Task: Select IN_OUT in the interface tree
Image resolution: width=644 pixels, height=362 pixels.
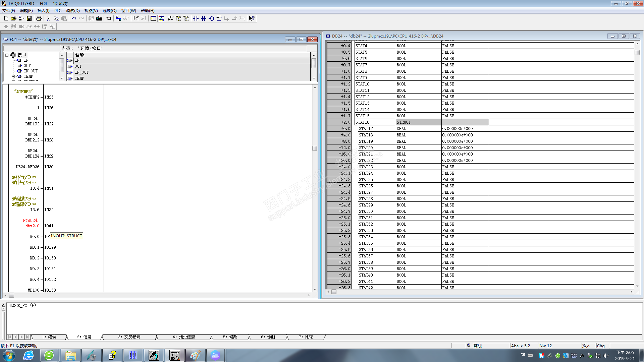Action: [x=31, y=71]
